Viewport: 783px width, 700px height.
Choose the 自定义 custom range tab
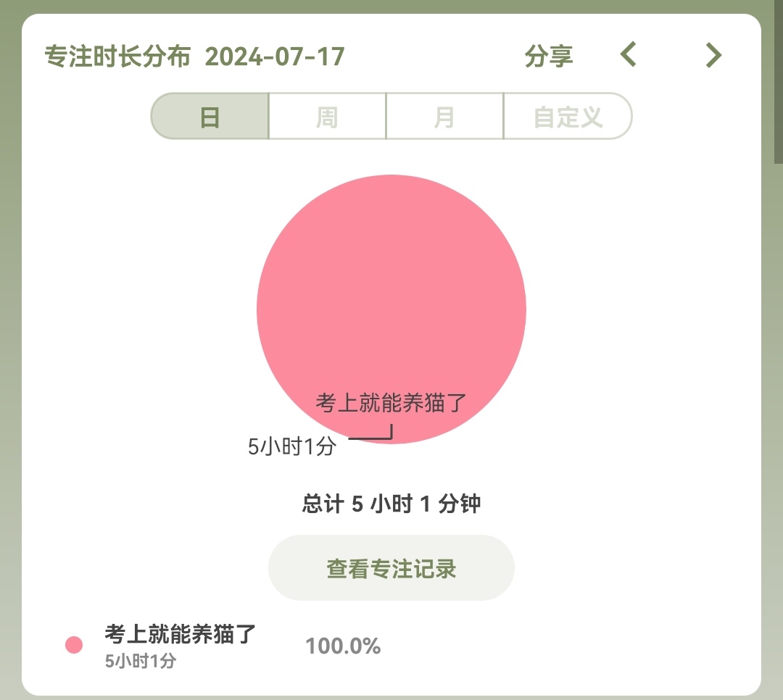pos(568,116)
